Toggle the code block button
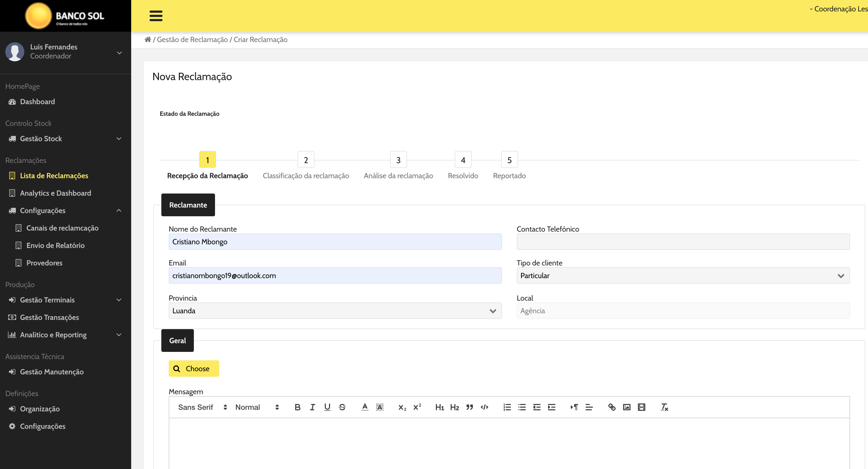Screen dimensions: 868x469 tap(484, 407)
